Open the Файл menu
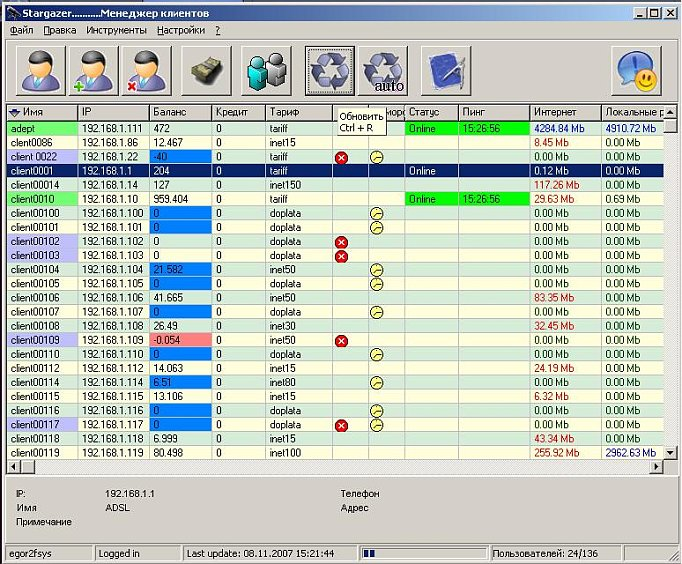The image size is (682, 564). point(21,31)
